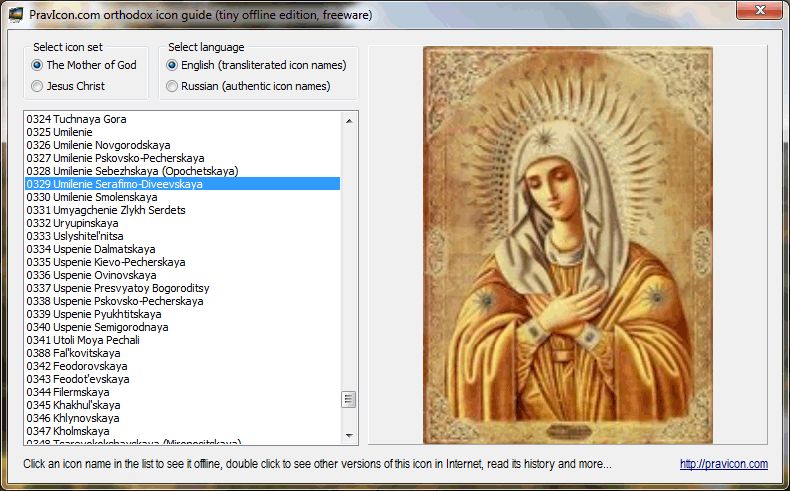Select 0332 Uryupinskaya

[182, 223]
